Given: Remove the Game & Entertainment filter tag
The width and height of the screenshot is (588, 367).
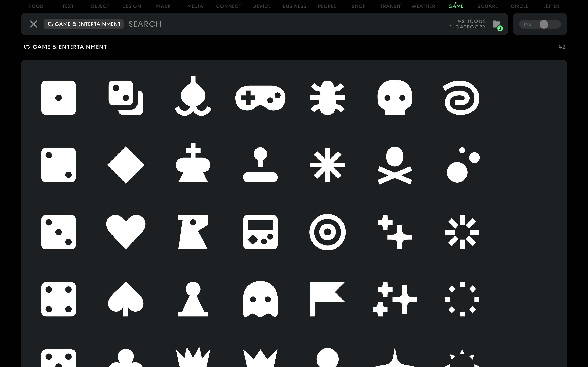Looking at the screenshot, I should (x=84, y=24).
